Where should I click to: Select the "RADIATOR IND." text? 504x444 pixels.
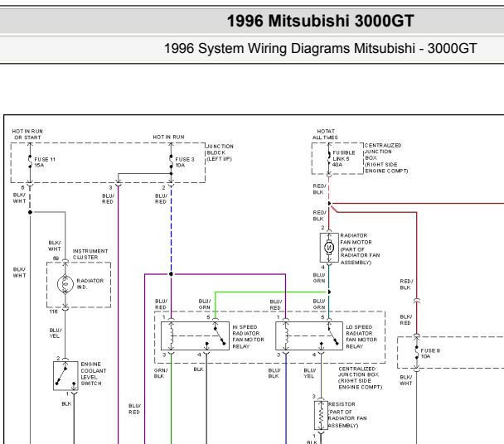click(x=90, y=283)
